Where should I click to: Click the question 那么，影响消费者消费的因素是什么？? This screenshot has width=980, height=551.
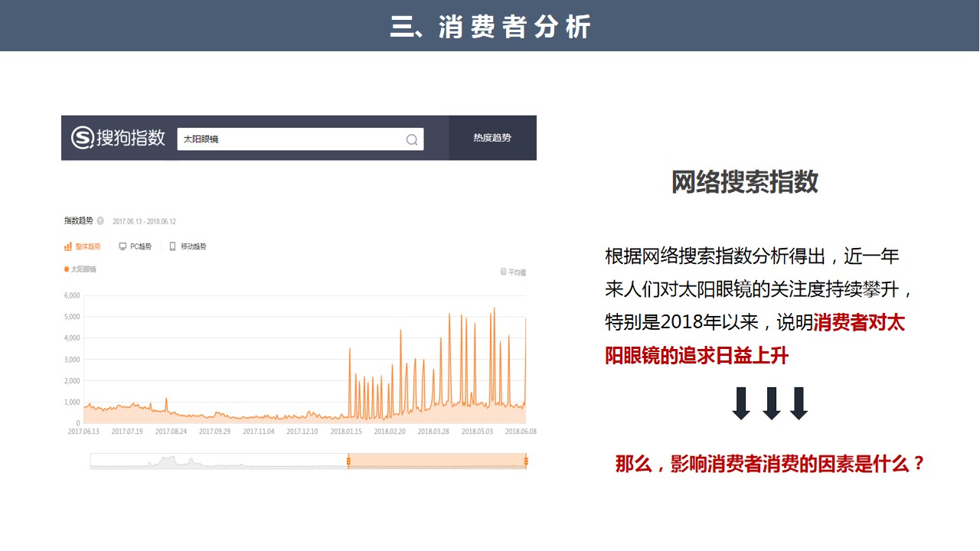[x=771, y=464]
